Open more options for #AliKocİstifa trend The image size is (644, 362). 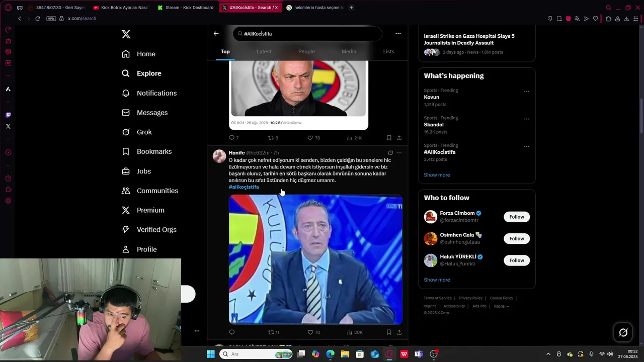(x=526, y=147)
